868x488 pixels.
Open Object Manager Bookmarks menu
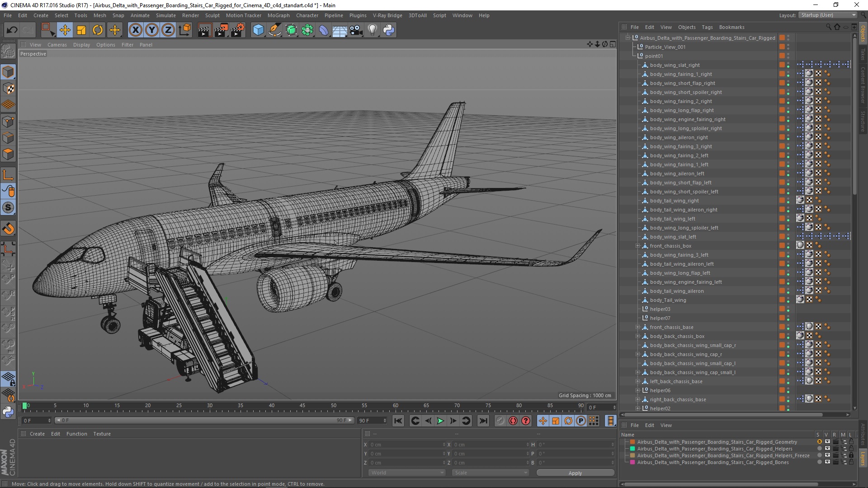click(731, 27)
